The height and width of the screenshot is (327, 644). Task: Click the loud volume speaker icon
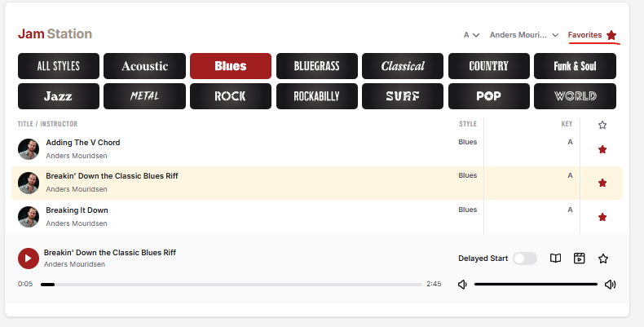click(x=611, y=285)
